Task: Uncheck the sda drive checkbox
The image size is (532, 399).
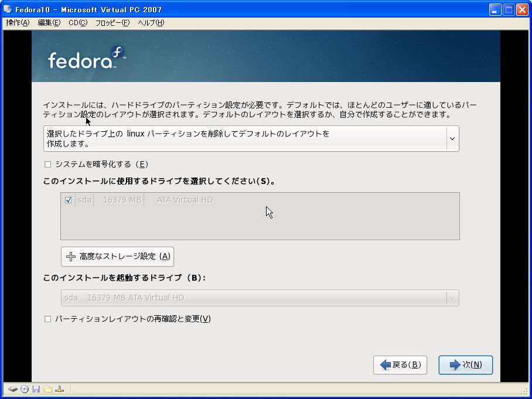Action: coord(68,200)
